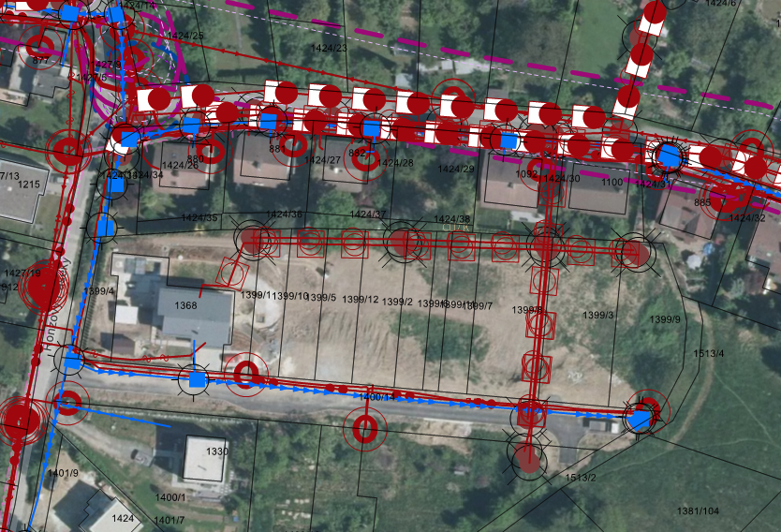Select the red ring symbol beside label 881
The width and height of the screenshot is (781, 532).
pos(295,144)
